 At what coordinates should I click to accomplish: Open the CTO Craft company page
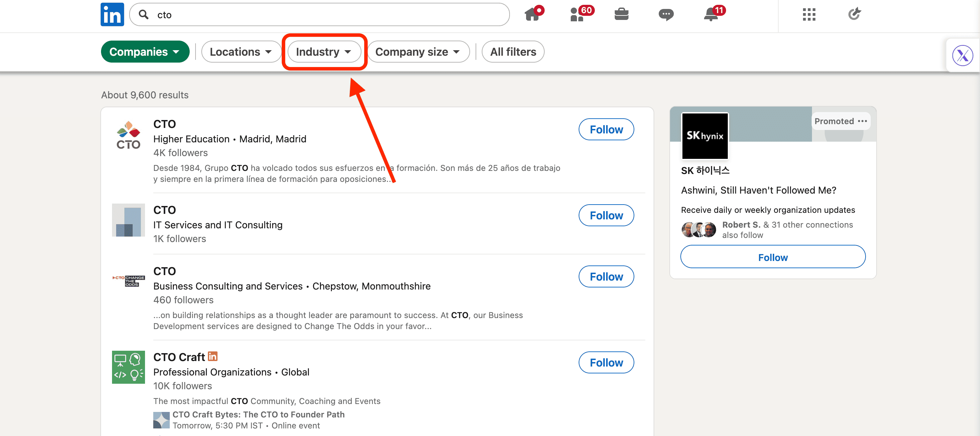tap(179, 357)
